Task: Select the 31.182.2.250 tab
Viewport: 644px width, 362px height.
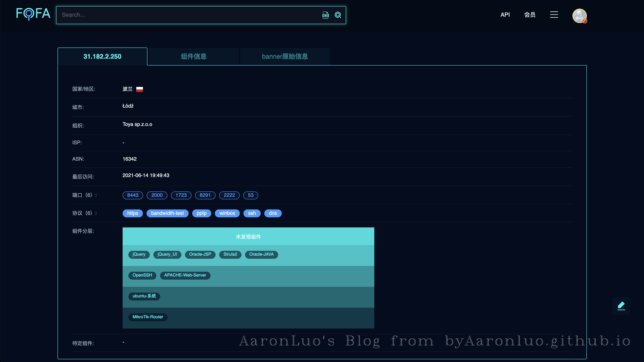Action: 102,56
